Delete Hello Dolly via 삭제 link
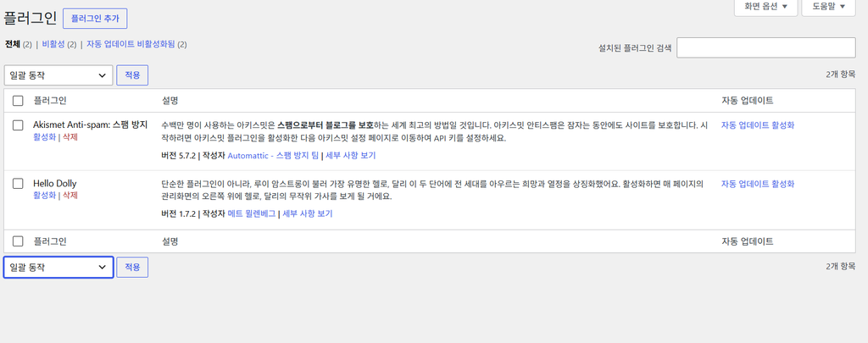 point(70,196)
